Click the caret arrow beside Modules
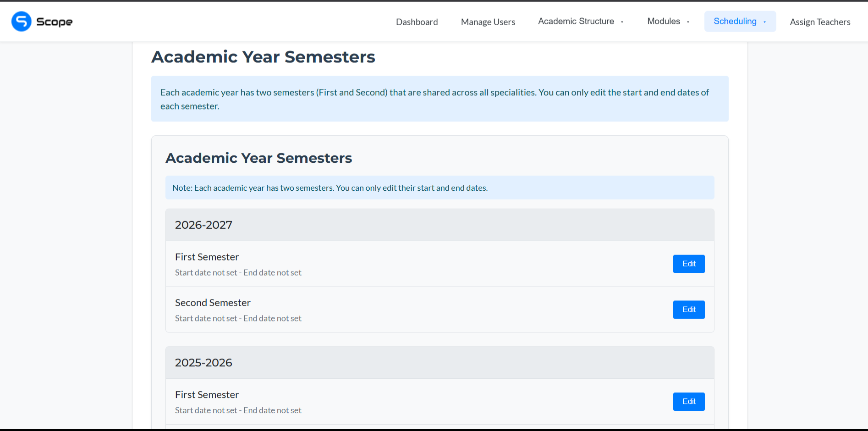This screenshot has height=431, width=868. pos(688,22)
